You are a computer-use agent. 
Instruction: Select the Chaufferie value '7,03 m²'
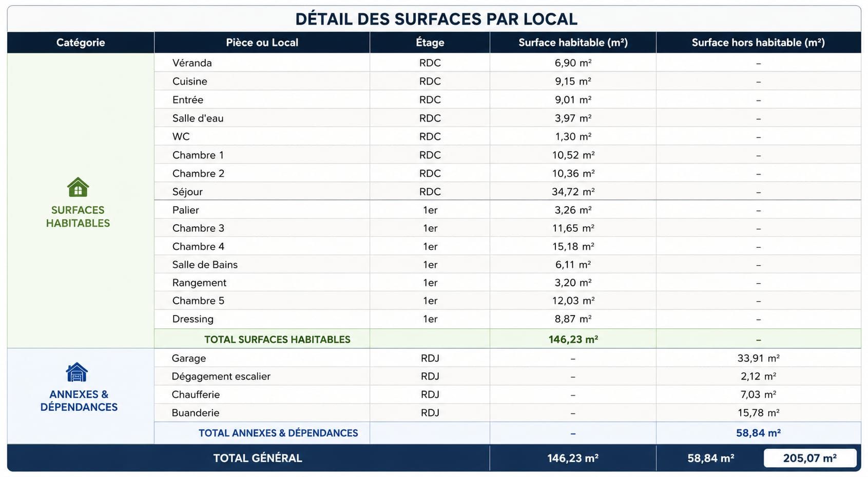tap(758, 395)
